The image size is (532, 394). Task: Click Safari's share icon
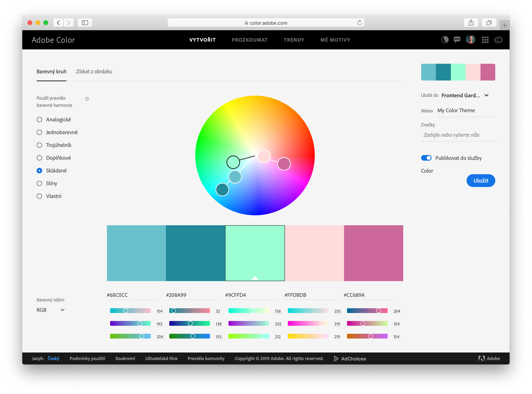471,23
